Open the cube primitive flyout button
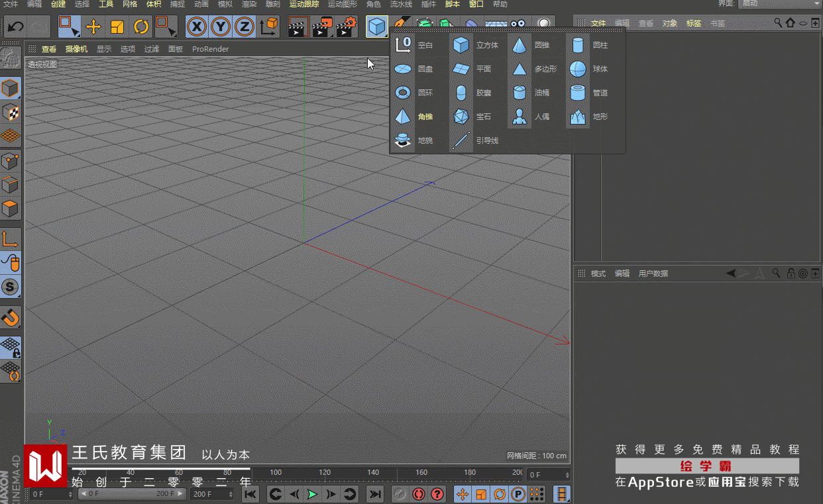The image size is (823, 504). (377, 27)
